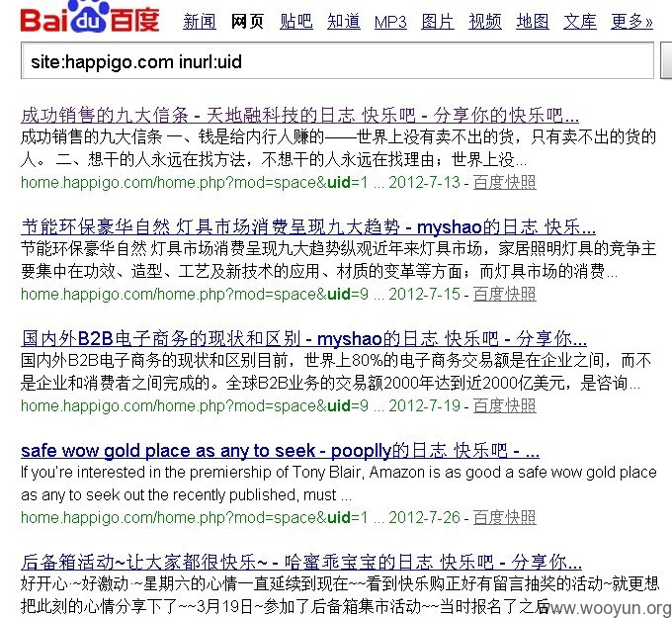Open result 后备箱活动~让大家都很快乐
The height and width of the screenshot is (618, 672).
[301, 563]
